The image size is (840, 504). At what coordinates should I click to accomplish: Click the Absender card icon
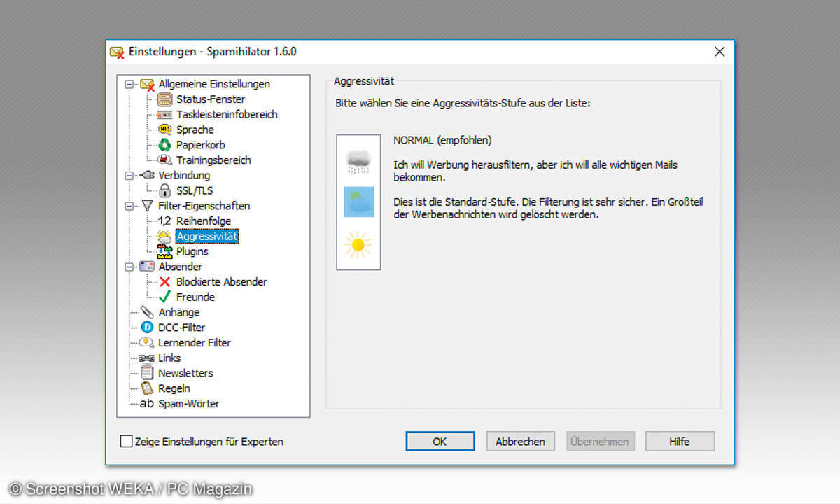point(147,267)
